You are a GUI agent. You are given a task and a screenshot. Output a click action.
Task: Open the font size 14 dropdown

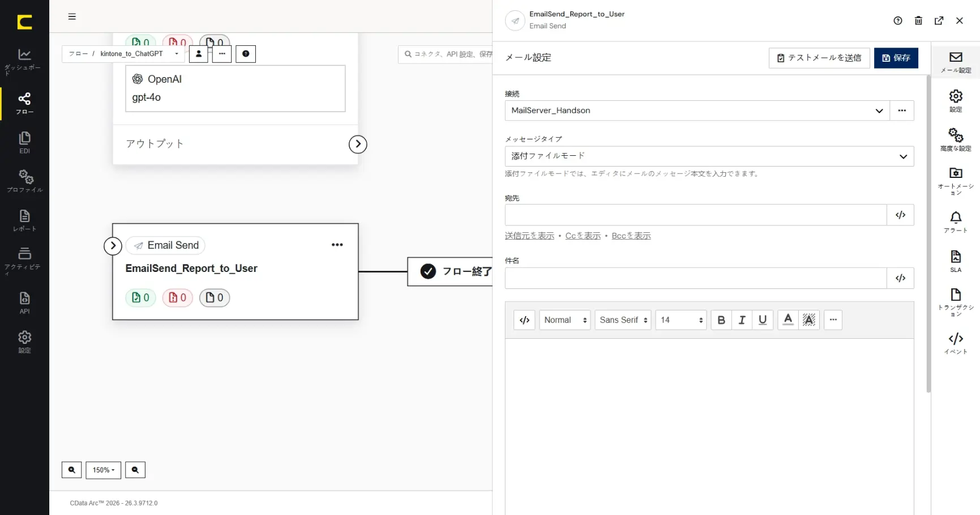681,320
